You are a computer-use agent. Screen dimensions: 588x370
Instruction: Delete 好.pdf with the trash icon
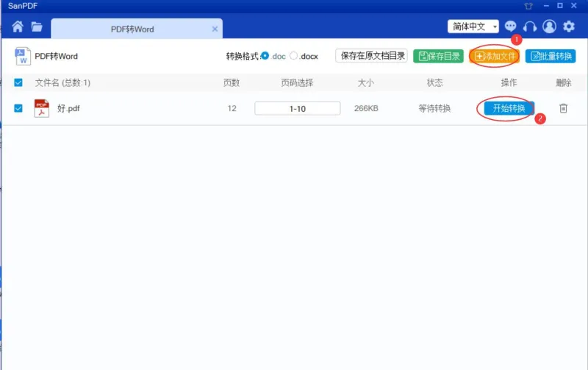[563, 108]
